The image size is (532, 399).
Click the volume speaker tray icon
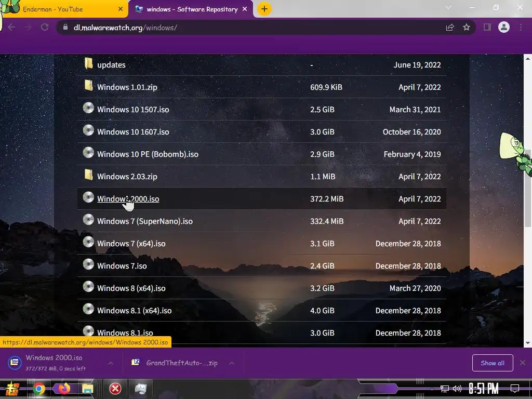(457, 389)
